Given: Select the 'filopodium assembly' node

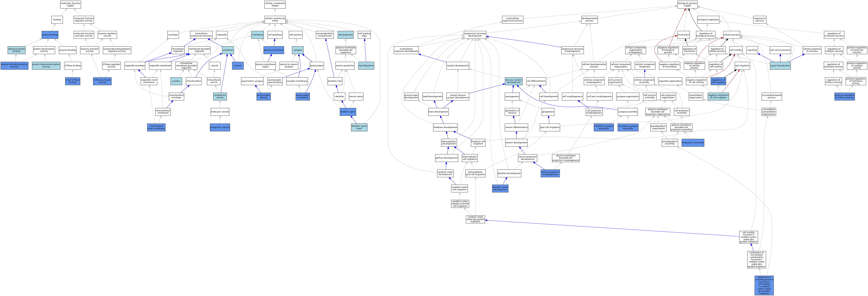Looking at the screenshot, I should click(x=693, y=143).
